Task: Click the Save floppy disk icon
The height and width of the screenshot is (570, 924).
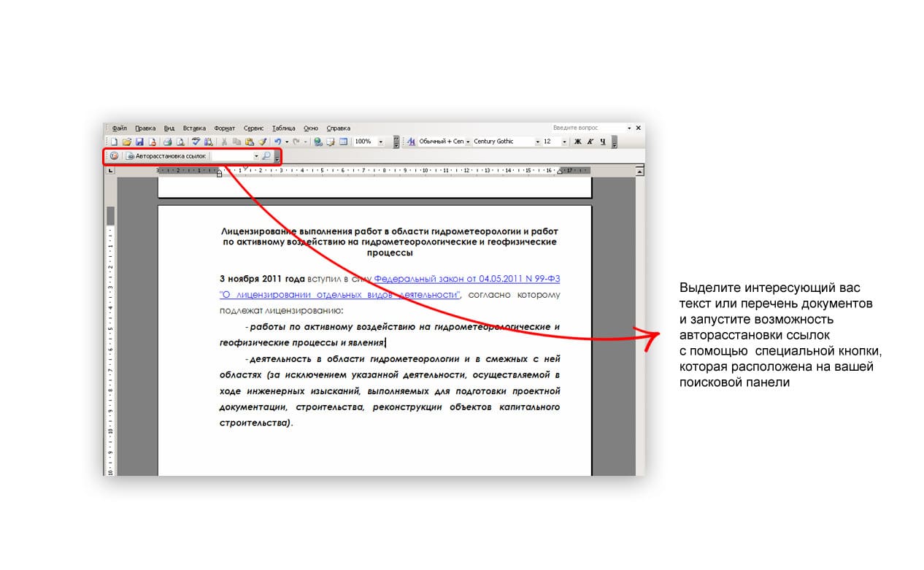Action: (139, 142)
